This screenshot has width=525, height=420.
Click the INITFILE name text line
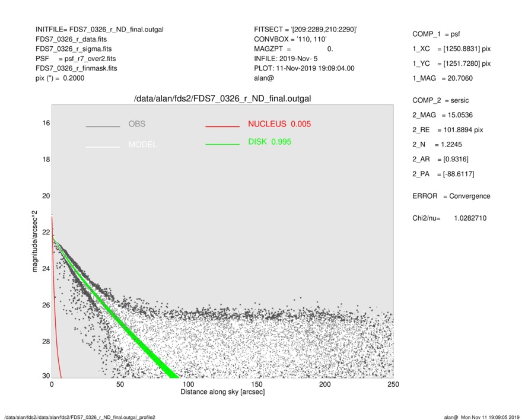click(x=100, y=30)
